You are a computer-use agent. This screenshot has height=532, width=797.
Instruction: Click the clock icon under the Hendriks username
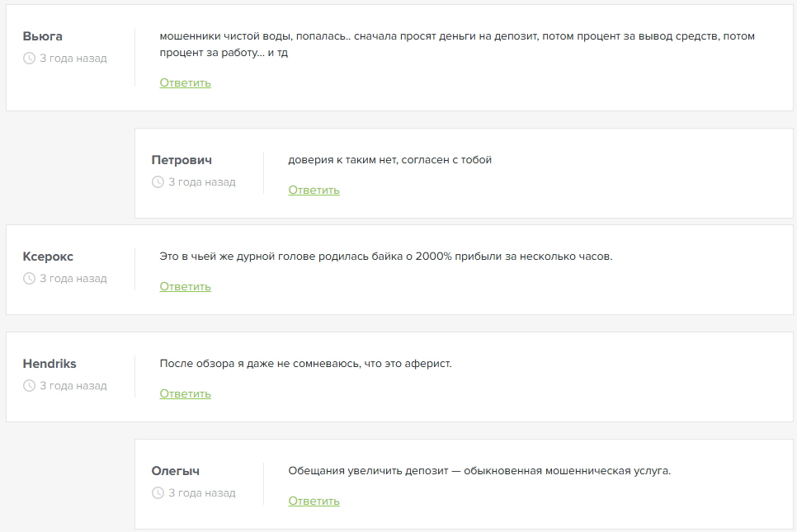[27, 385]
